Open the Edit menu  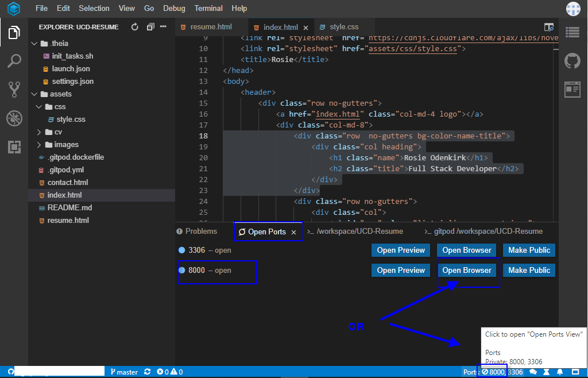click(63, 8)
